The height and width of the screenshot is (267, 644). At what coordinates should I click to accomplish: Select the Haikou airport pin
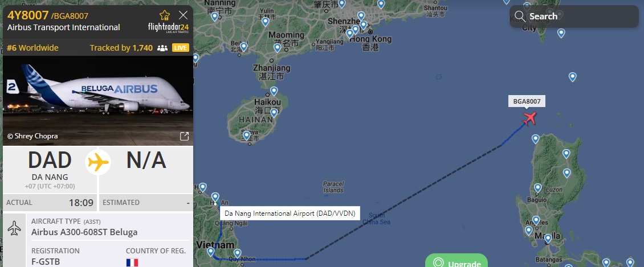pyautogui.click(x=274, y=91)
